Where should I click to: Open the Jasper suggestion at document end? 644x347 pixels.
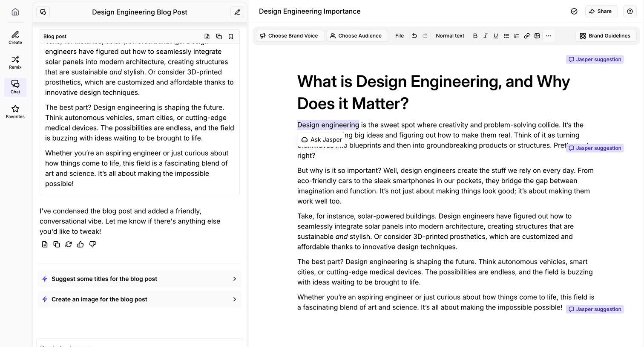[595, 309]
